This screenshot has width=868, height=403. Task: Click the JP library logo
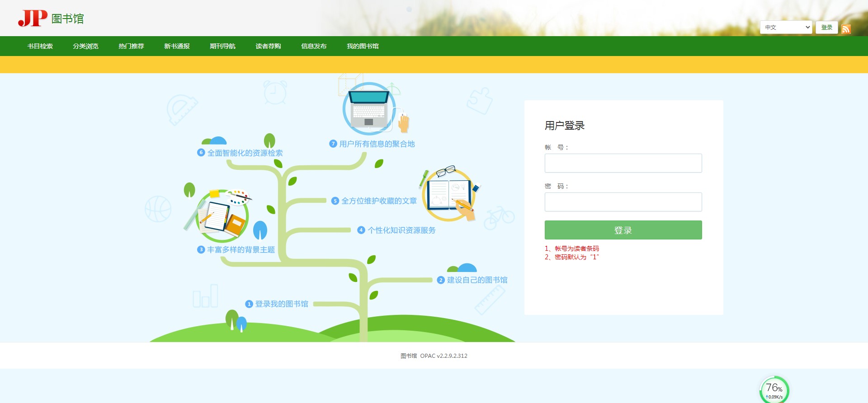(51, 18)
